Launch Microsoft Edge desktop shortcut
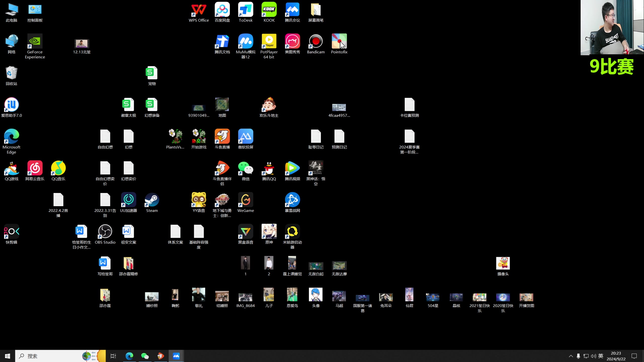Screen dimensions: 644x362 [x=11, y=142]
